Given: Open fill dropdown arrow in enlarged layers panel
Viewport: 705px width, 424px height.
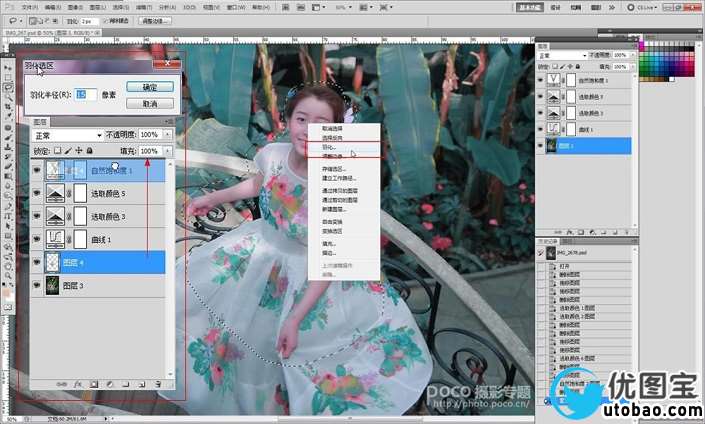Looking at the screenshot, I should click(168, 151).
